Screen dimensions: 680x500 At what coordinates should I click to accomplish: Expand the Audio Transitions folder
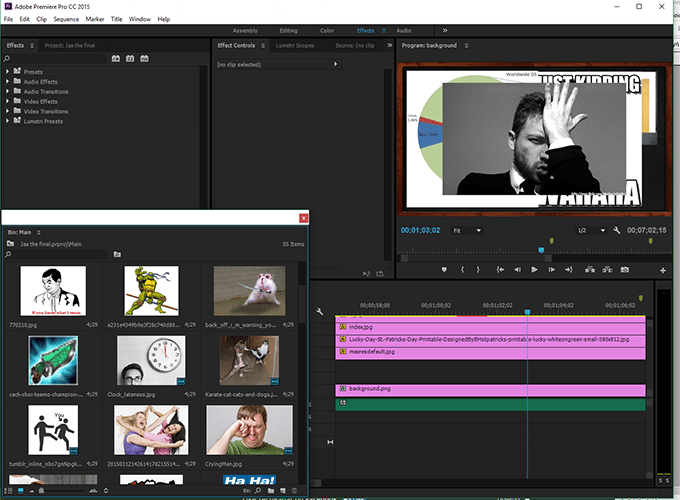[x=7, y=92]
